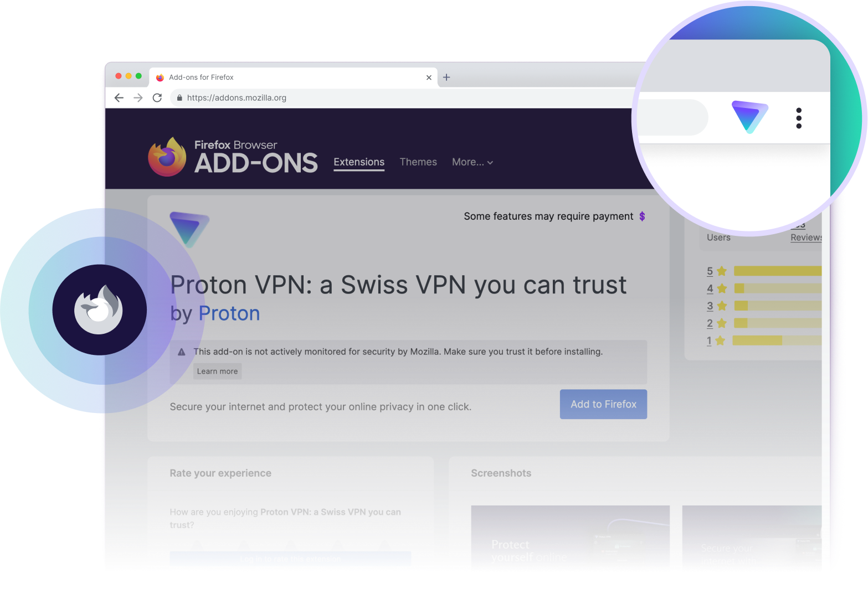The image size is (868, 604).
Task: Click the circular Firefox badge icon
Action: (100, 310)
